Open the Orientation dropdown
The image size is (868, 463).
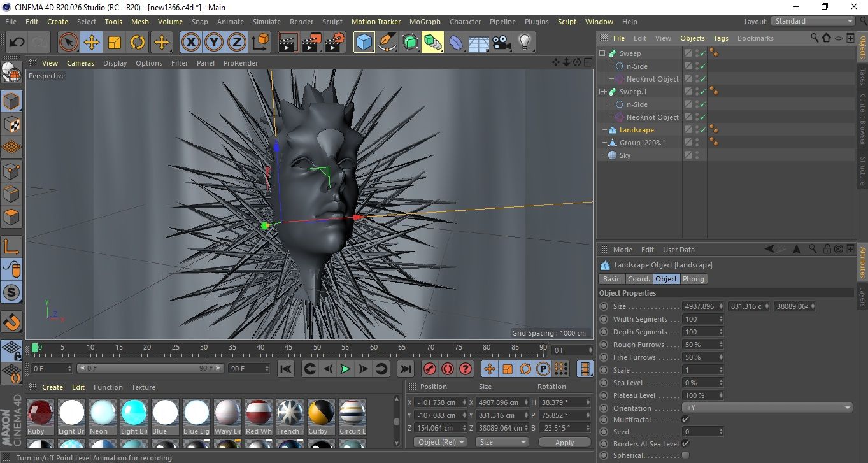(767, 408)
